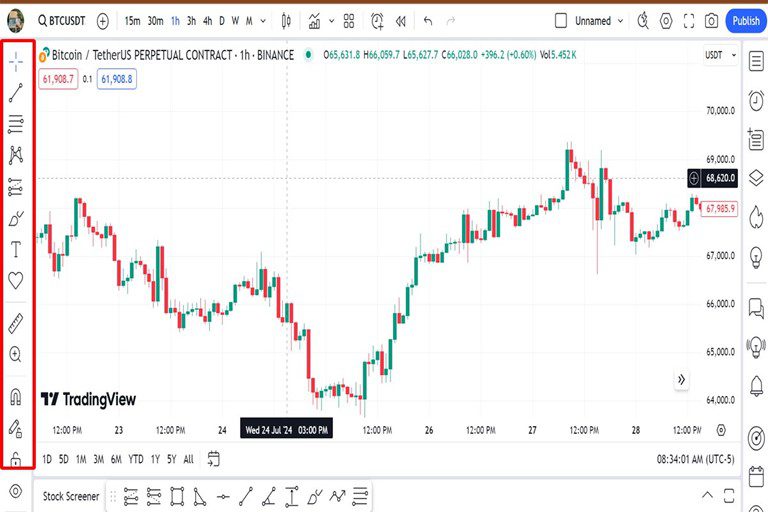Open the calendar icon in right sidebar
Screen dimensions: 768x512
(x=756, y=477)
